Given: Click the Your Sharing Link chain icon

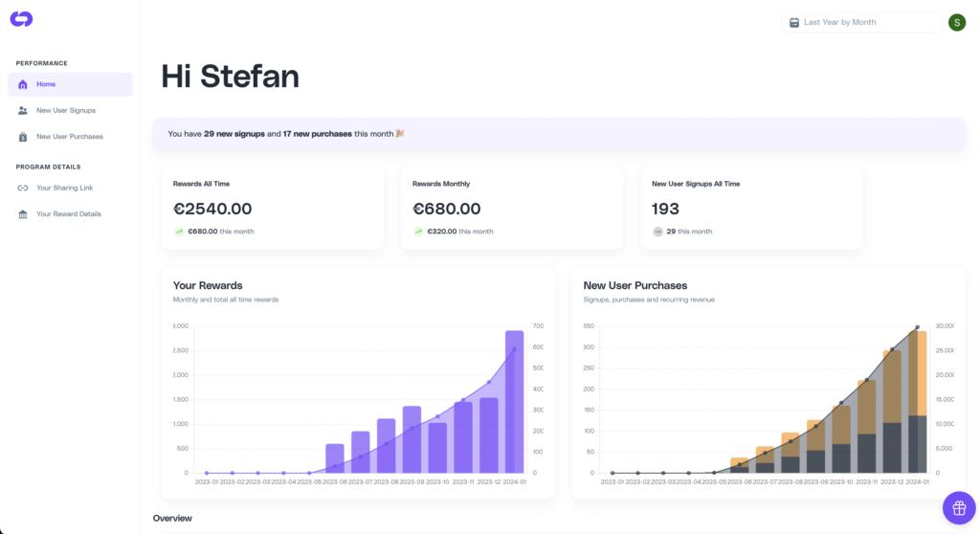Looking at the screenshot, I should 23,189.
